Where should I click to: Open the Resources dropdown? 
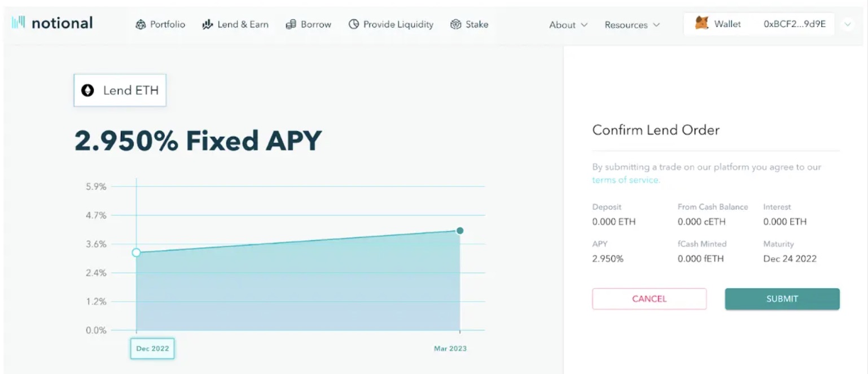pos(632,24)
